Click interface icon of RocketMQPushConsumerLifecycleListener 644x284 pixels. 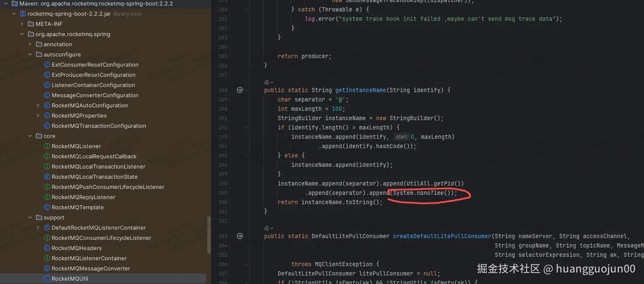tap(47, 187)
